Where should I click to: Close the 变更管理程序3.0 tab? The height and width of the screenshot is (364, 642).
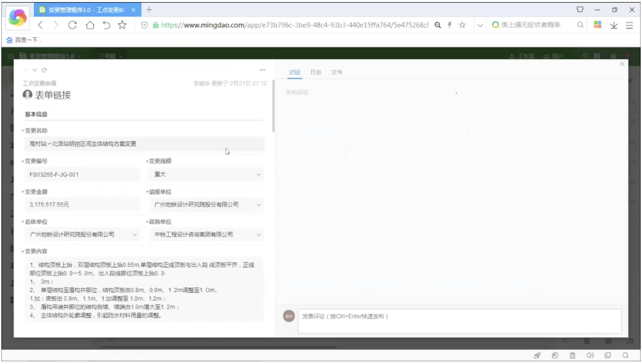133,9
